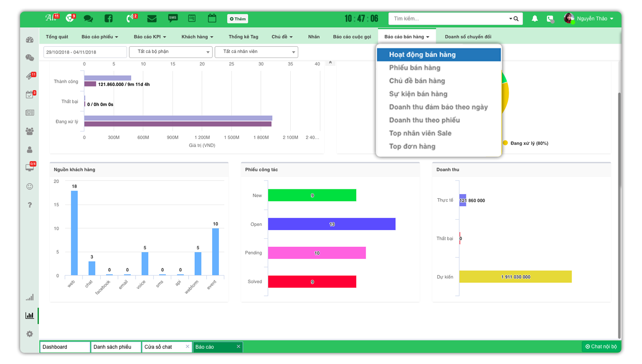Open the 'Chat nội bộ' button
The width and height of the screenshot is (642, 364).
pos(601,347)
